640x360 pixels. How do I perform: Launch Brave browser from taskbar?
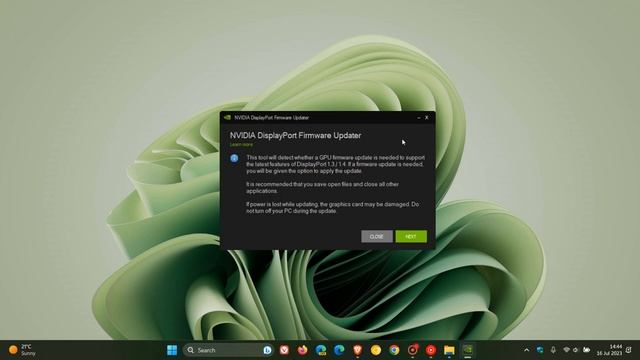358,350
